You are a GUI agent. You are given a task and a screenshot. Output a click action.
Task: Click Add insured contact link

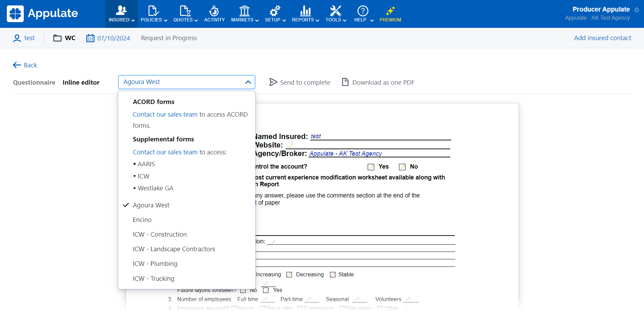pyautogui.click(x=602, y=38)
